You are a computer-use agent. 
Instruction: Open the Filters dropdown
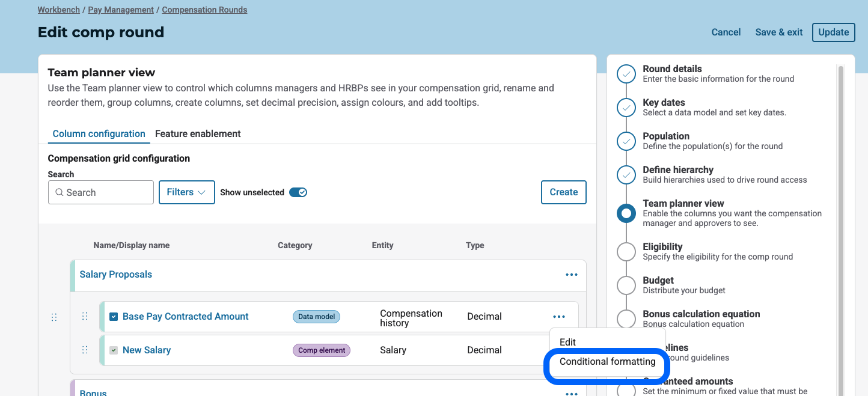[186, 192]
